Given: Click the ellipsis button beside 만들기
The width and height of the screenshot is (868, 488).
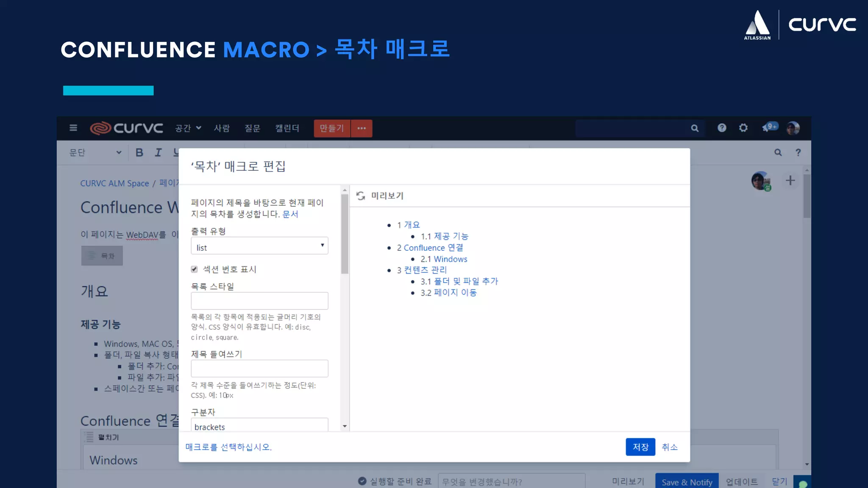Looking at the screenshot, I should click(x=362, y=128).
